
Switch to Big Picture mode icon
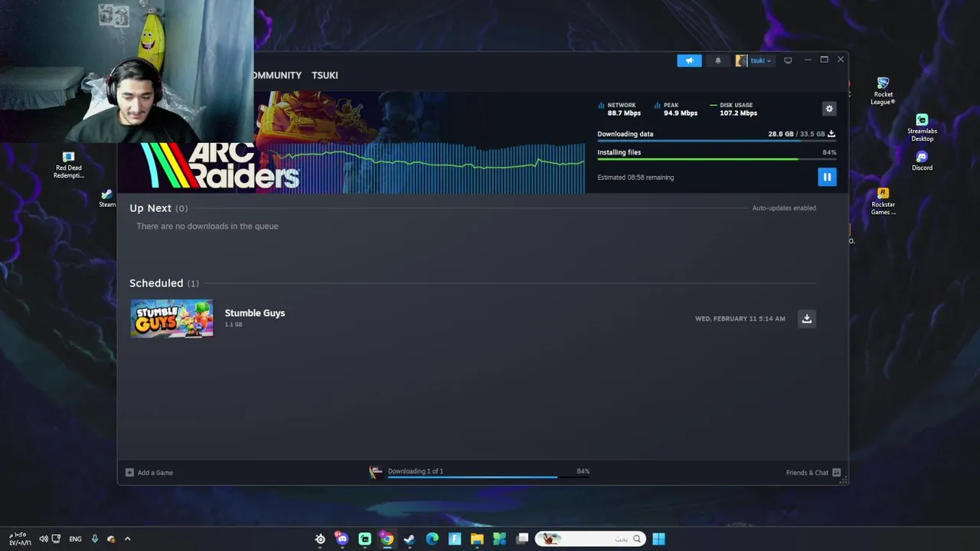[x=788, y=60]
